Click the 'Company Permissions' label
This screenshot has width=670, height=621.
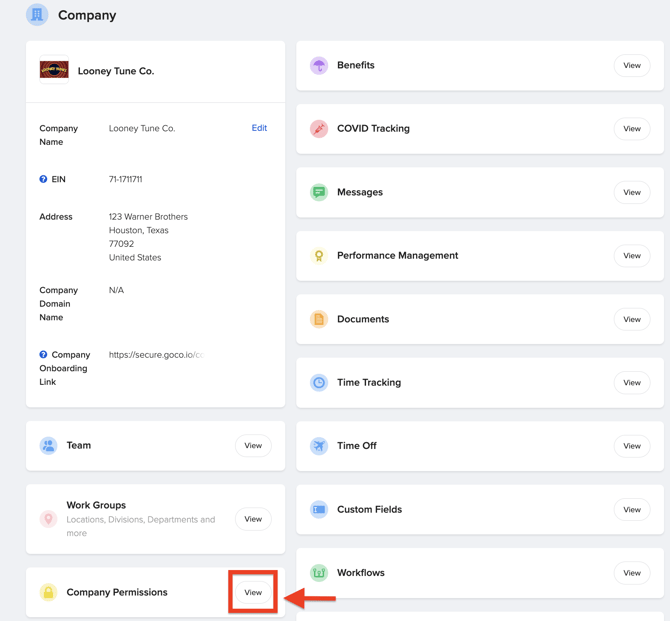click(x=117, y=592)
